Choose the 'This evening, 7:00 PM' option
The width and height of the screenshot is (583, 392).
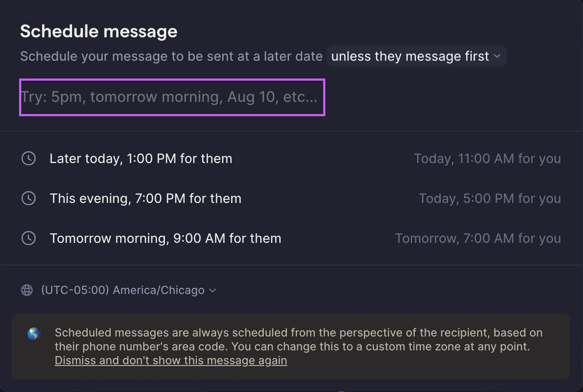[145, 199]
